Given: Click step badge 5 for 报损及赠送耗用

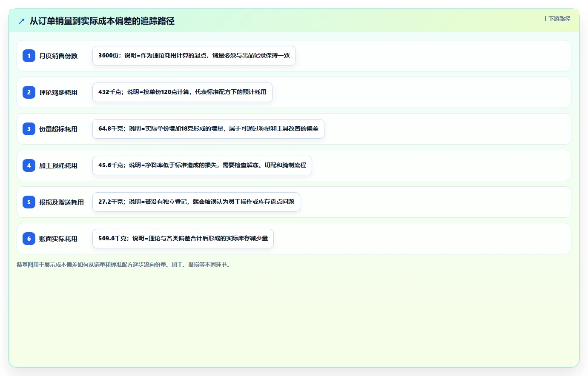Looking at the screenshot, I should point(29,202).
